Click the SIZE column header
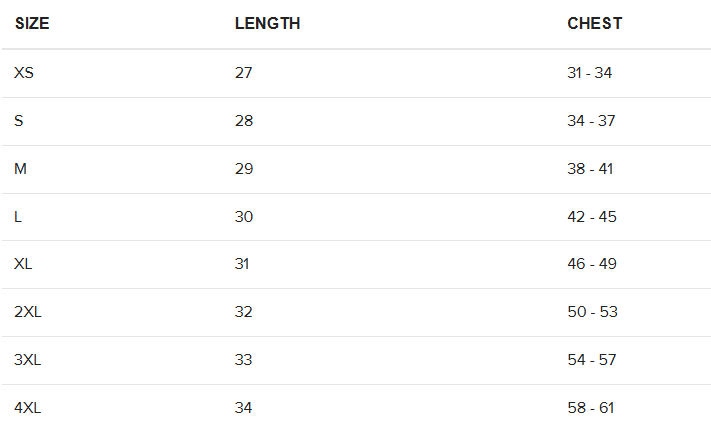 (32, 24)
